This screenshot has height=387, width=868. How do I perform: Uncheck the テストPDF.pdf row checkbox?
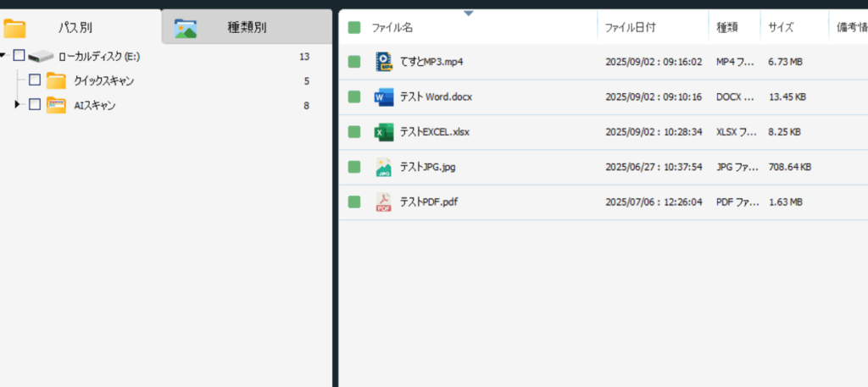[354, 202]
